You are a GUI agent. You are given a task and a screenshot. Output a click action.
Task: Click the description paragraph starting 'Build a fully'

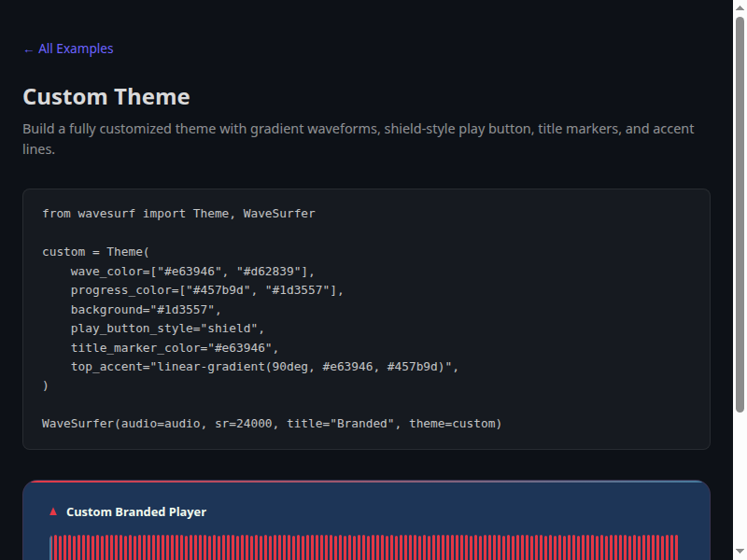[x=359, y=138]
